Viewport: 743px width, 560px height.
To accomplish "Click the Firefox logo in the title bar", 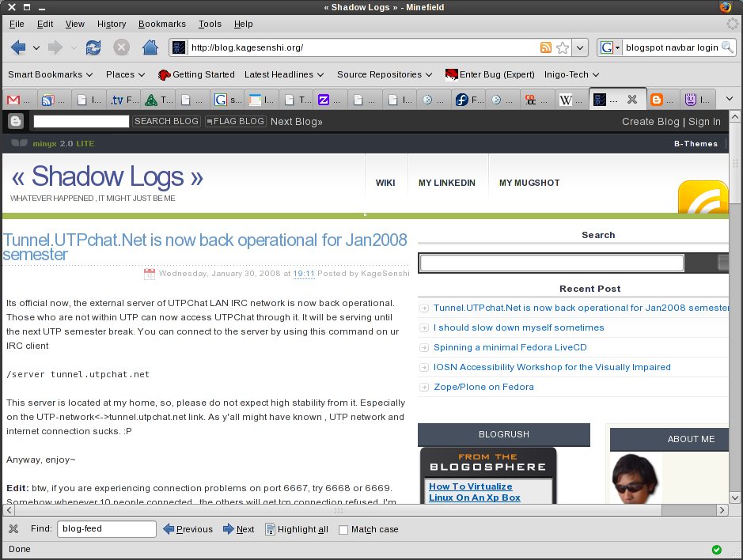I will [726, 6].
